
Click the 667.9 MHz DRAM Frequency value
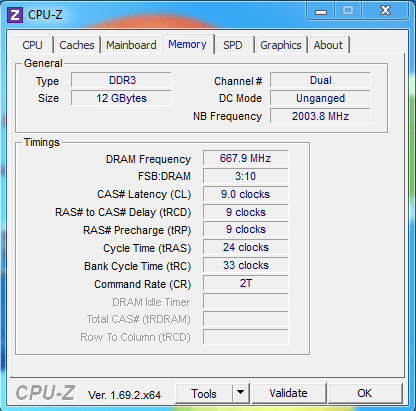tap(246, 158)
